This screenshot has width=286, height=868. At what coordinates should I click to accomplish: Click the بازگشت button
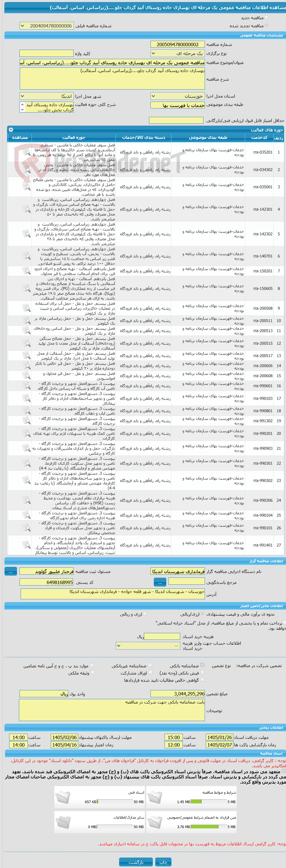(x=136, y=862)
